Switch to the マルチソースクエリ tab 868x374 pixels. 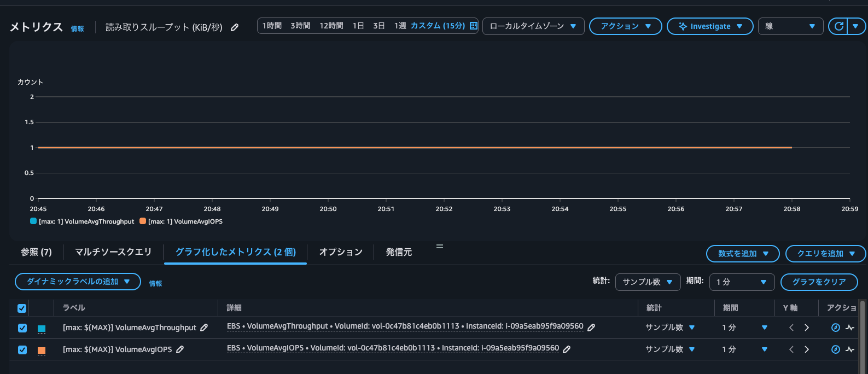pyautogui.click(x=113, y=252)
